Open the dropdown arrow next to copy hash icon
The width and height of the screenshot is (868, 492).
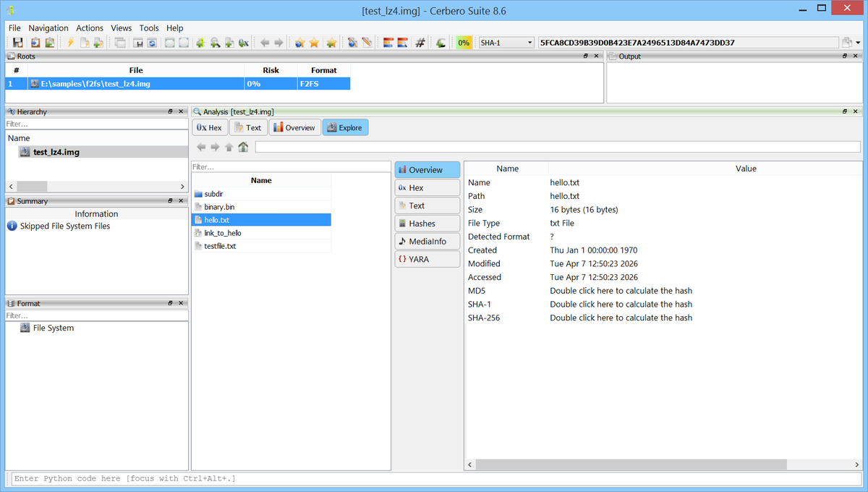tap(858, 43)
